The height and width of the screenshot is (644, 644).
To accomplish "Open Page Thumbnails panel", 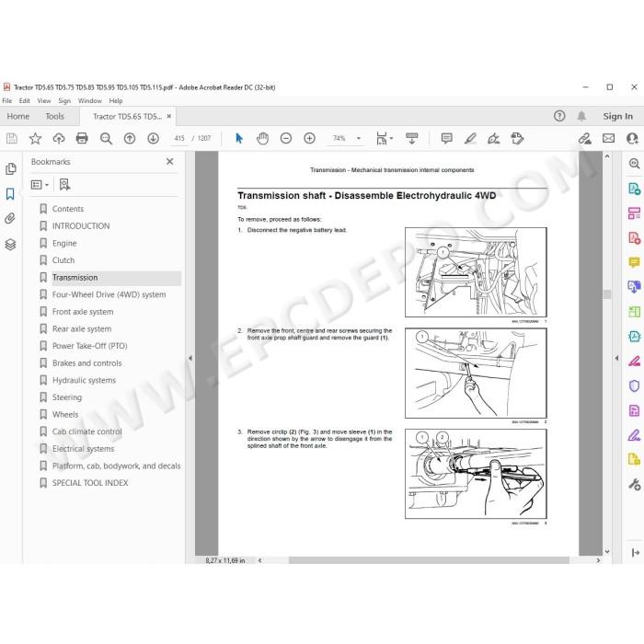I will point(11,168).
